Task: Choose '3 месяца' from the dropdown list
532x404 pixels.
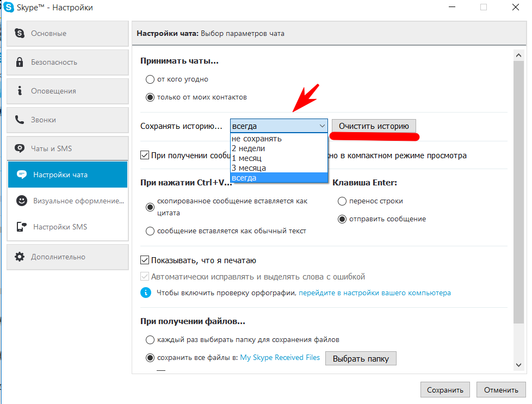Action: tap(249, 168)
